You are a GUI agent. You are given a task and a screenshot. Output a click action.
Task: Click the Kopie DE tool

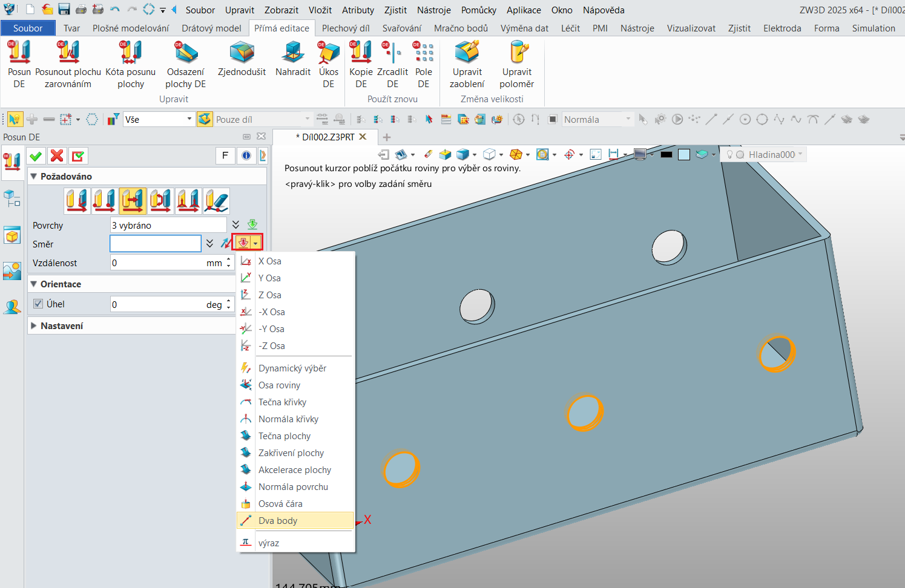click(361, 64)
